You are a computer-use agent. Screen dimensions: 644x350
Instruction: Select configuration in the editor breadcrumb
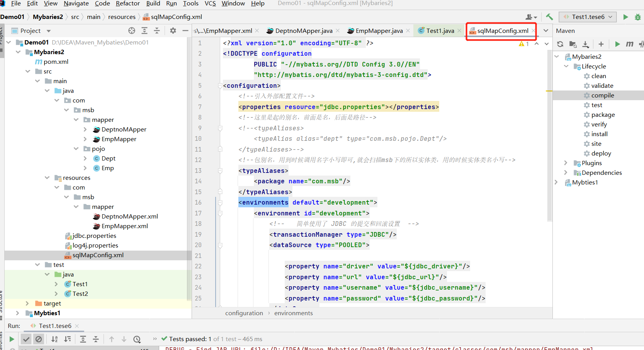(244, 313)
